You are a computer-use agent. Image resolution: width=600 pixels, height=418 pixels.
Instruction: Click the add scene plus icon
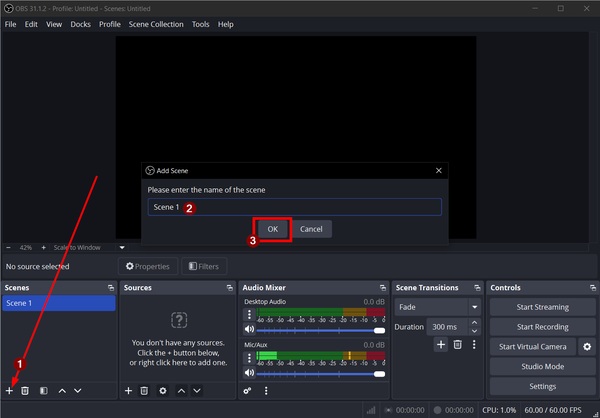point(10,390)
